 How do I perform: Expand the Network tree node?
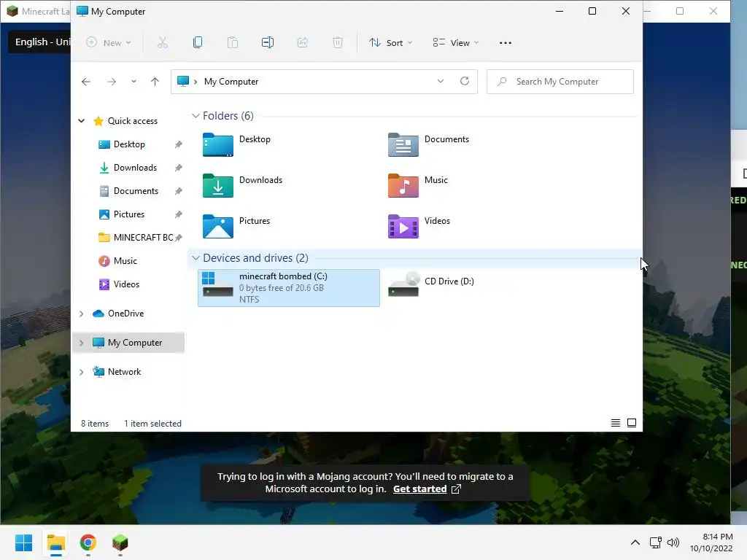[82, 372]
